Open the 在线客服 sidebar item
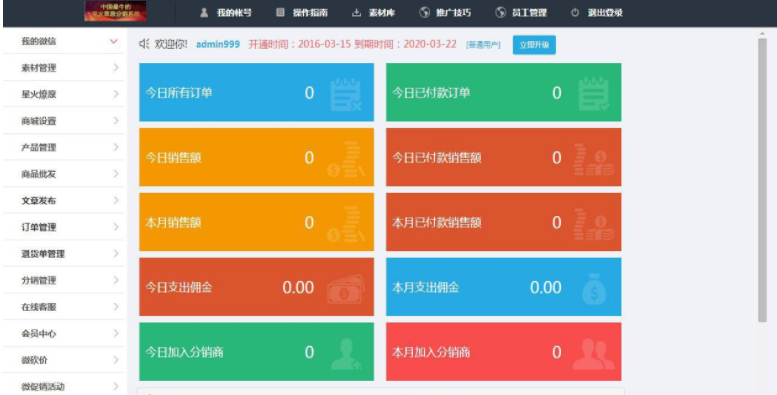This screenshot has height=395, width=777. 63,307
